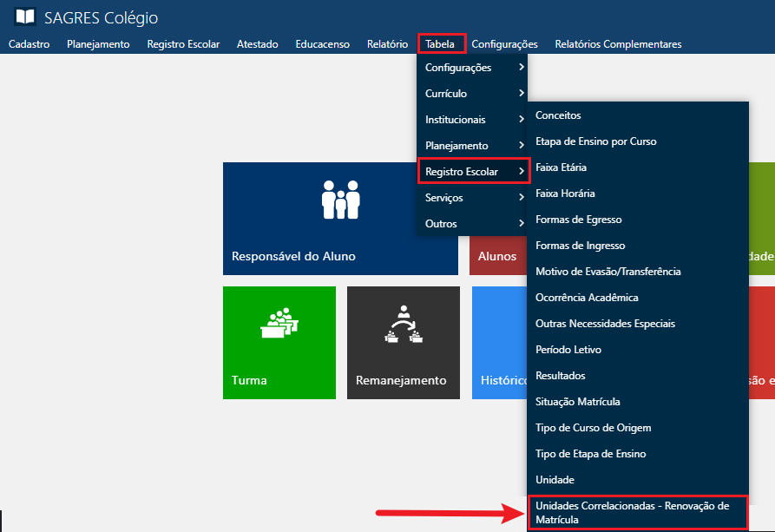Expand the Currículo submenu arrow
775x532 pixels.
pyautogui.click(x=521, y=94)
